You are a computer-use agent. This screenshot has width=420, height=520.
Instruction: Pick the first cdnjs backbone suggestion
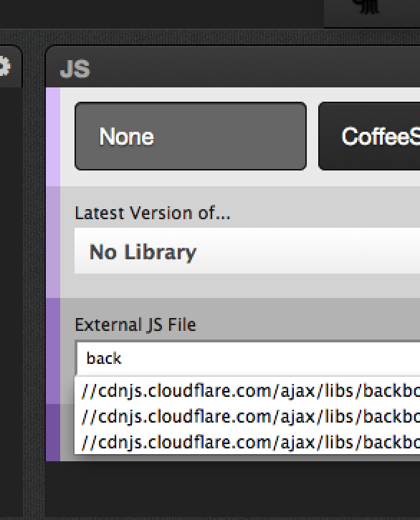(250, 390)
